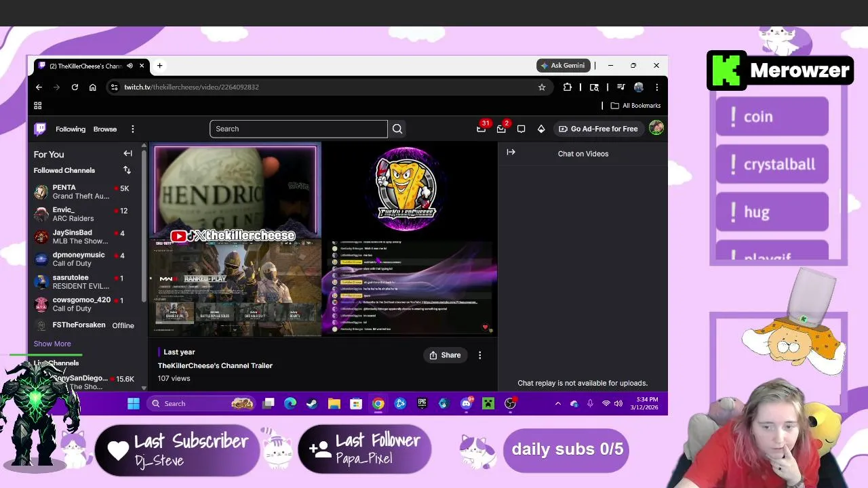Viewport: 868px width, 488px height.
Task: Open the Chrome apps grid shortcut
Action: click(x=38, y=106)
